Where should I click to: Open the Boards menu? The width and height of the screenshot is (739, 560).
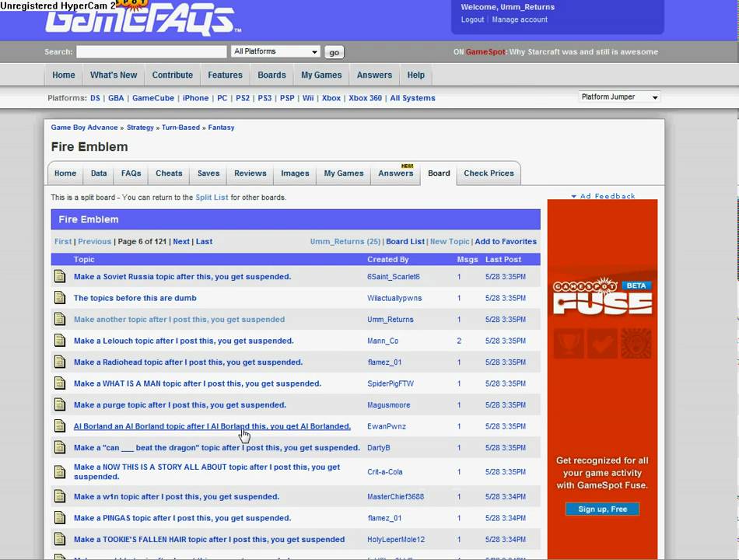pos(272,75)
